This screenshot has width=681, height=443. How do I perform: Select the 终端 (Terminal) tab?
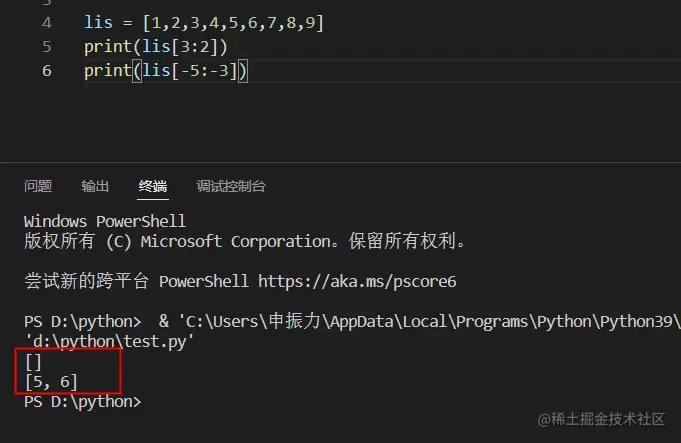153,186
